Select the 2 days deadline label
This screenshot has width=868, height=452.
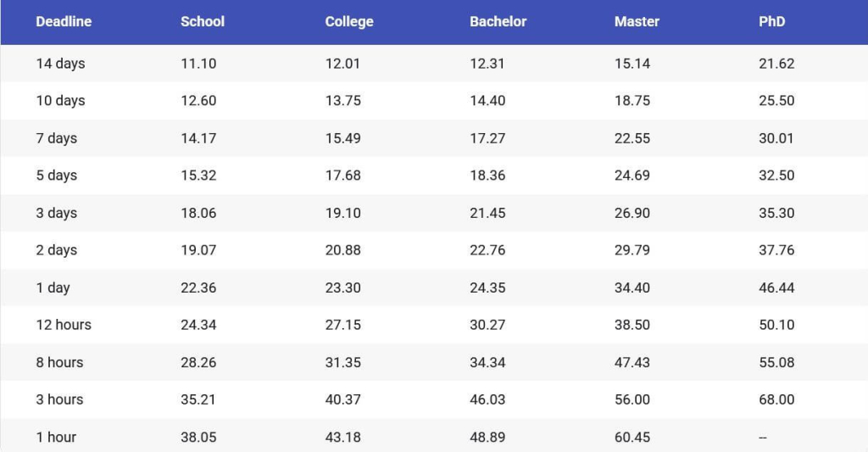click(x=57, y=250)
